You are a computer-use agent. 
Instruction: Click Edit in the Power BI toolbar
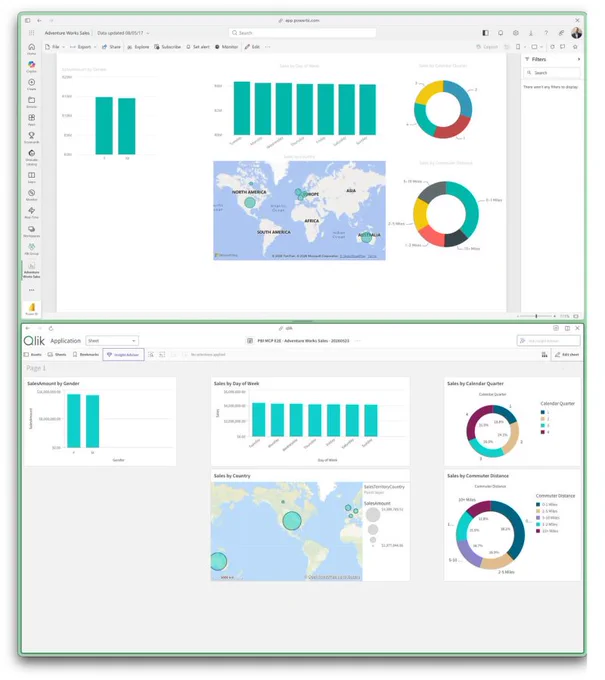point(252,47)
